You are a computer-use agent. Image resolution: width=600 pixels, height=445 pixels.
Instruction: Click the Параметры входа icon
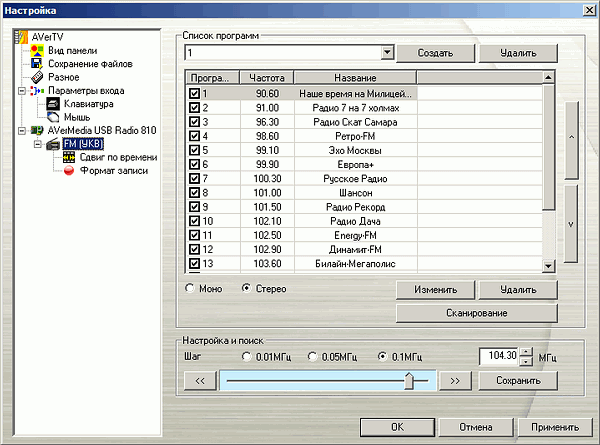[37, 91]
